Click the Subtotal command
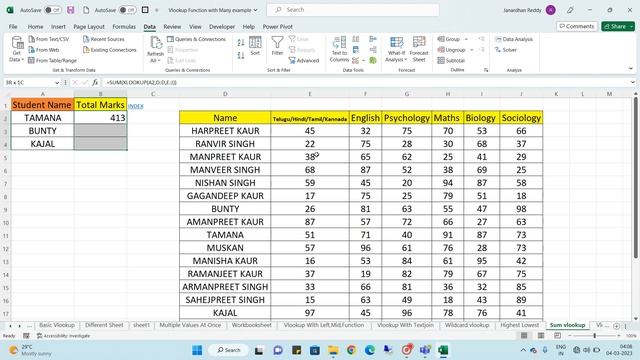 [451, 60]
